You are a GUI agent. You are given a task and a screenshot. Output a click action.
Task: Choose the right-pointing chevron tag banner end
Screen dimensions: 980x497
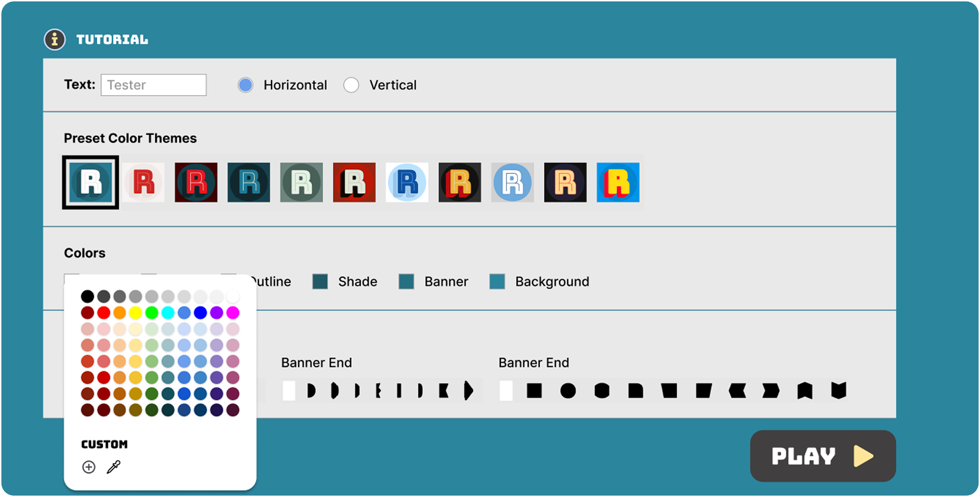(771, 391)
